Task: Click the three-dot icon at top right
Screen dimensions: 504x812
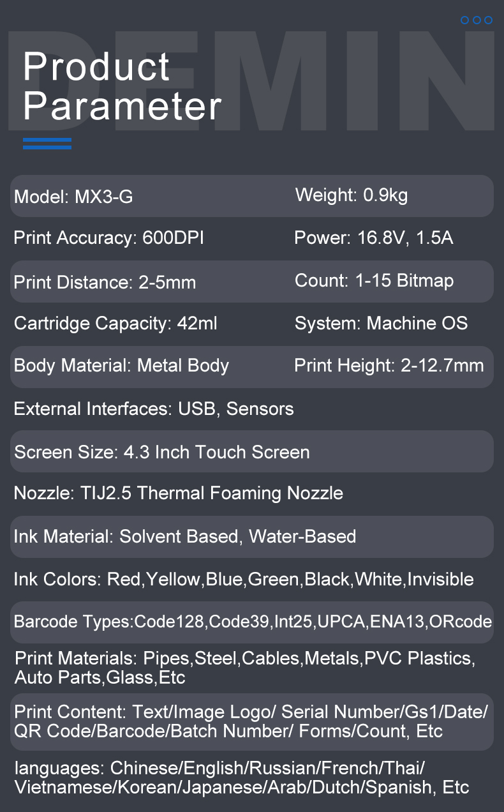Action: tap(477, 20)
